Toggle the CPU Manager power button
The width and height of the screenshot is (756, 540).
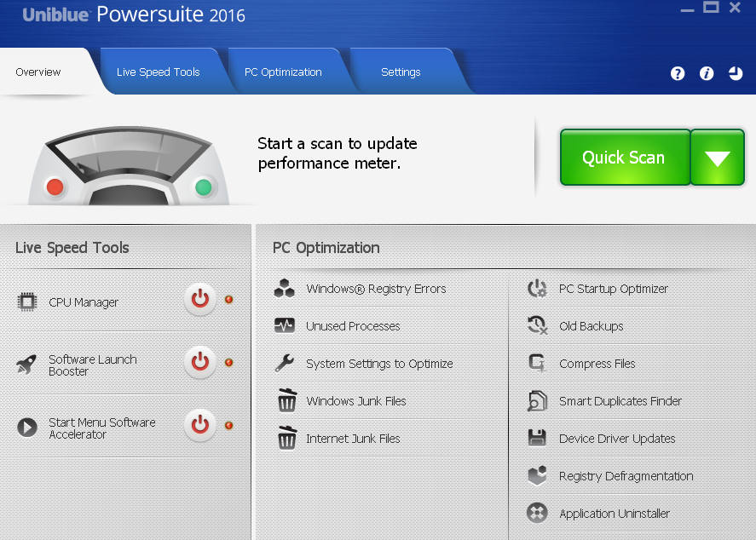tap(199, 299)
